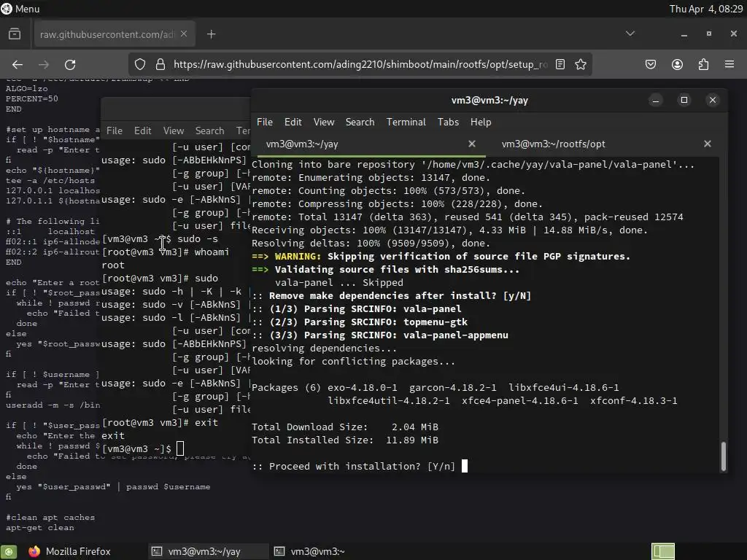Go back in Firefox history
This screenshot has height=560, width=747.
pyautogui.click(x=18, y=64)
